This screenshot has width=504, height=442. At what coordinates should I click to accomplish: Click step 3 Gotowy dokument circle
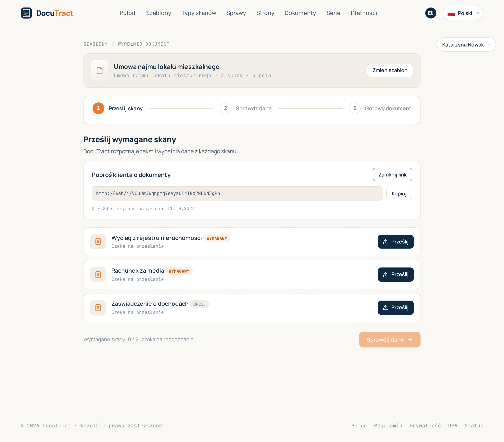355,108
